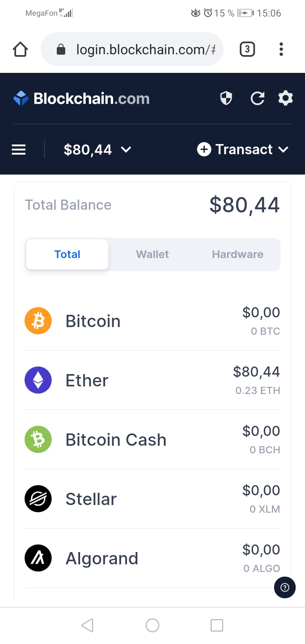Image resolution: width=305 pixels, height=644 pixels.
Task: Click the shield security icon
Action: 226,99
